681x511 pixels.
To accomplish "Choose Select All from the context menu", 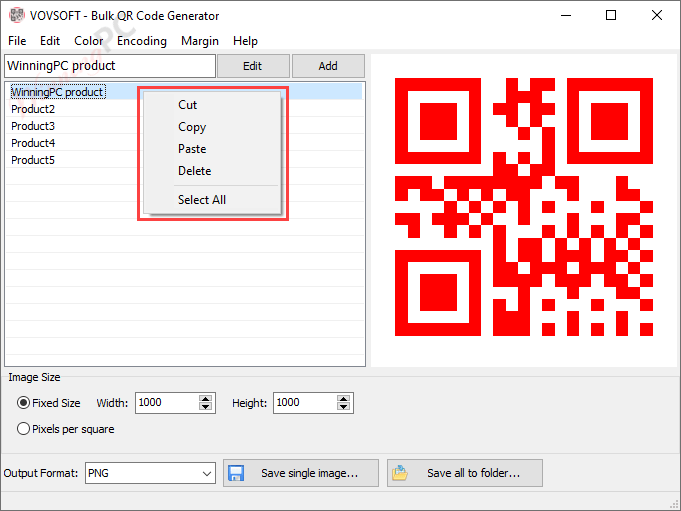I will [x=213, y=200].
